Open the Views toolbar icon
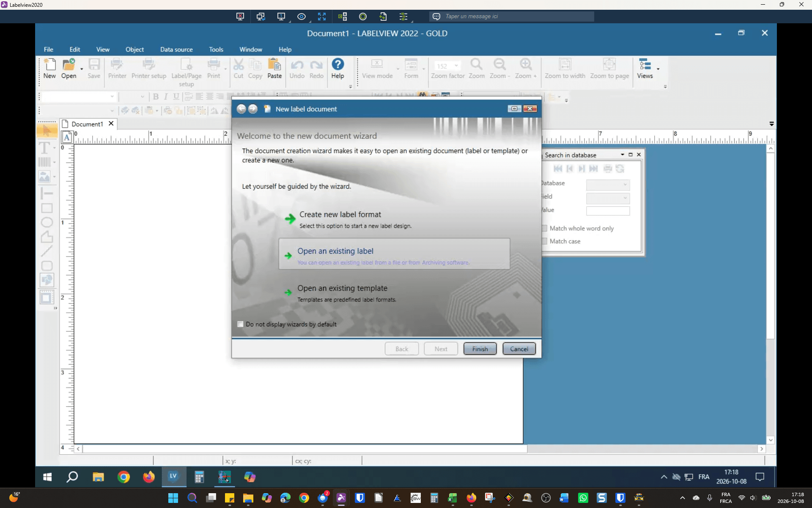812x508 pixels. coord(645,69)
